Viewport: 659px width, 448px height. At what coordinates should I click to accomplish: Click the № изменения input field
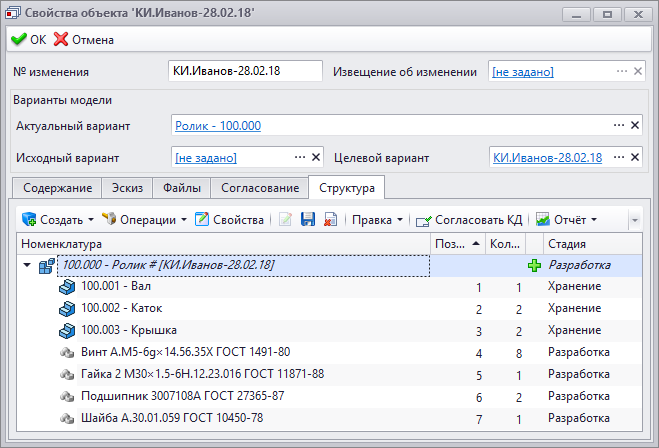coord(245,71)
